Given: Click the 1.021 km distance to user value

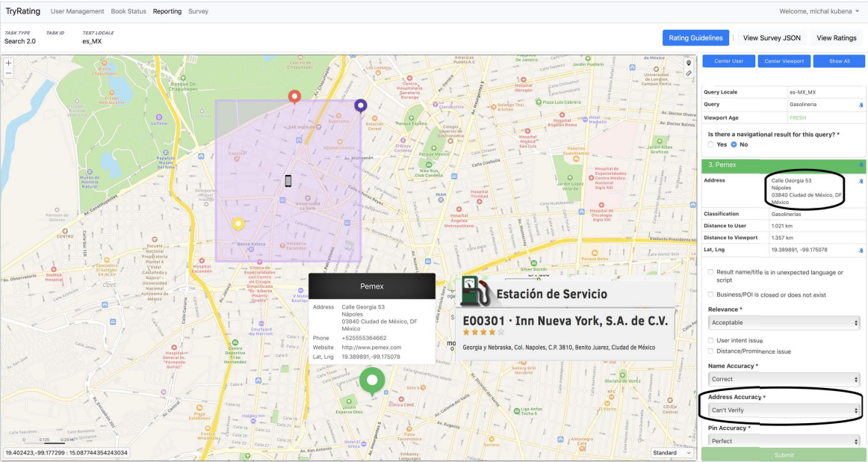Looking at the screenshot, I should click(782, 226).
